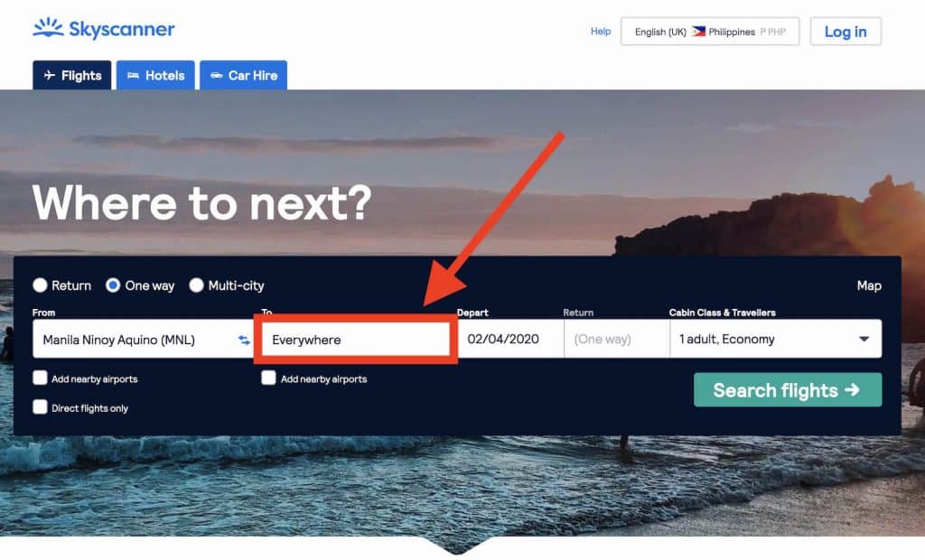Swap origin and destination with arrows icon
The height and width of the screenshot is (560, 925).
click(x=244, y=340)
